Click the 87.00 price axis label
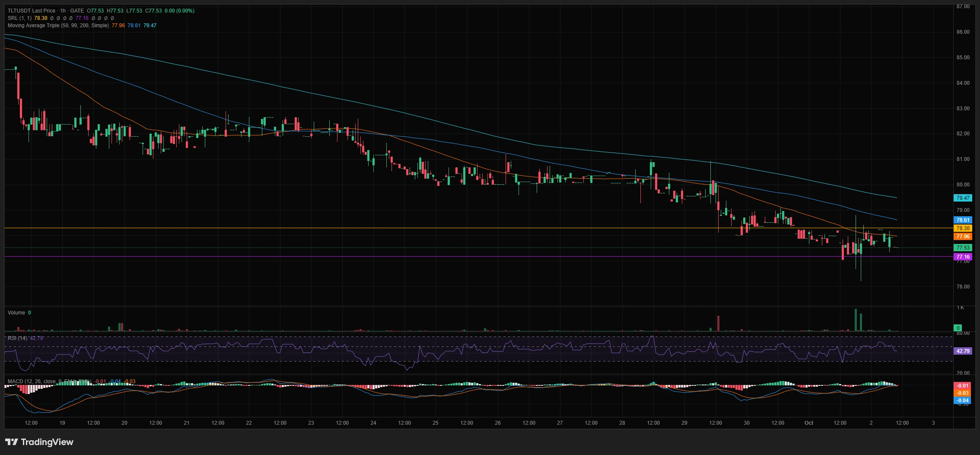The width and height of the screenshot is (980, 455). click(963, 6)
